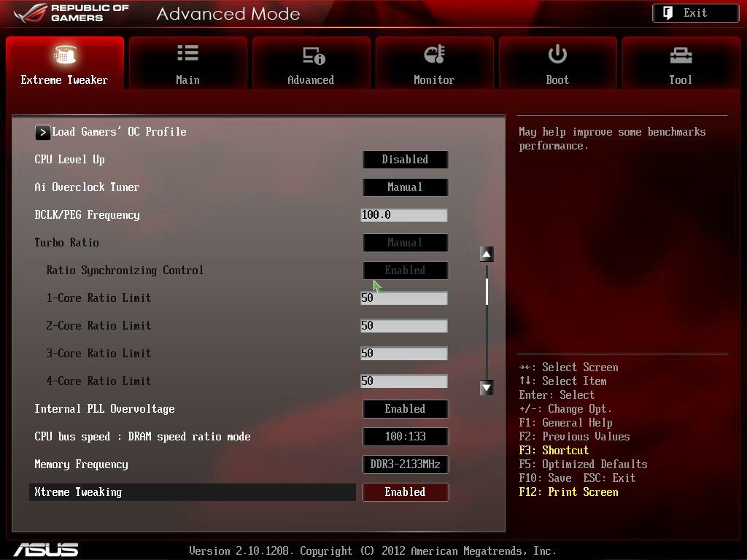Open the CPU Level Up Disabled dropdown

(405, 160)
